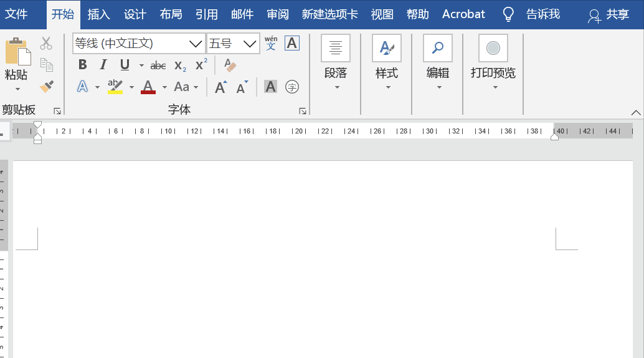Toggle Superscript formatting
Screen dimensions: 644x358
coord(201,65)
